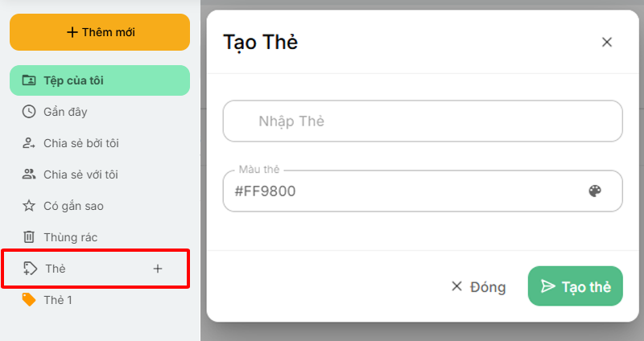Click the color palette icon in Màu thẻ field
644x341 pixels.
(595, 191)
